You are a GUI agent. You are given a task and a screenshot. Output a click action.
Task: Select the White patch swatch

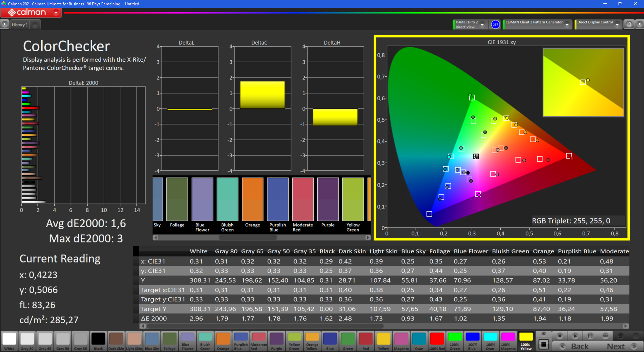(9, 341)
